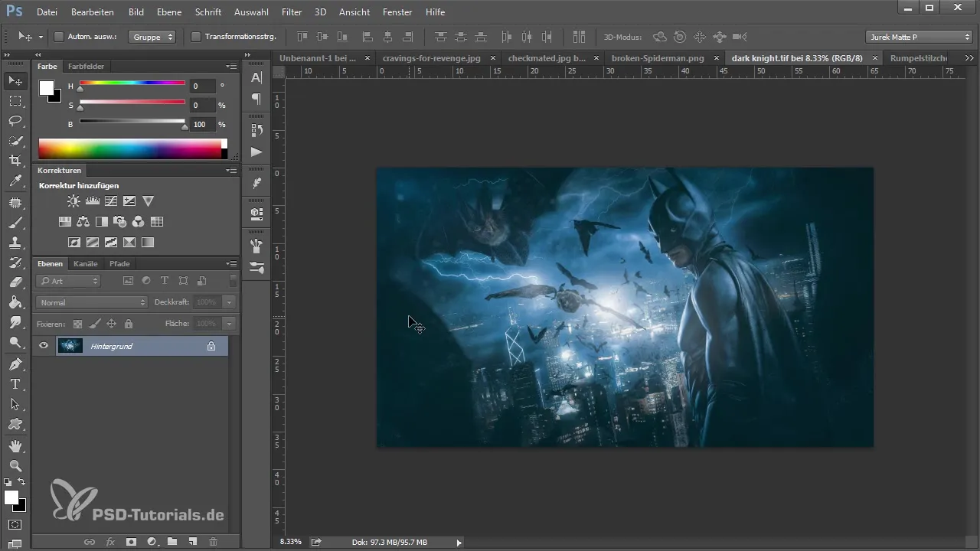Add a Levels adjustment

pos(93,201)
